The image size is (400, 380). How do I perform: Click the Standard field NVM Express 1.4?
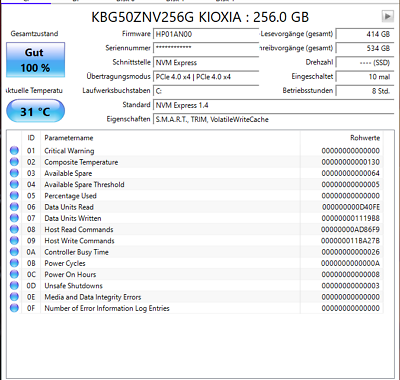[273, 105]
